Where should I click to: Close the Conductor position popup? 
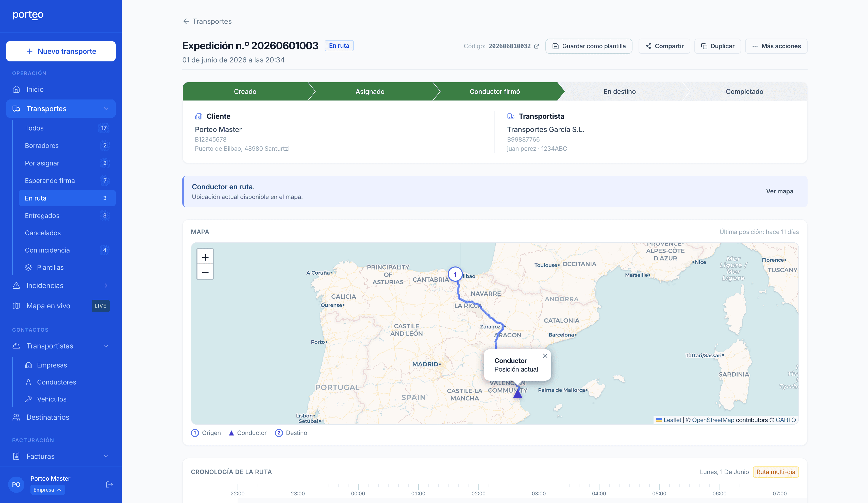pos(545,356)
